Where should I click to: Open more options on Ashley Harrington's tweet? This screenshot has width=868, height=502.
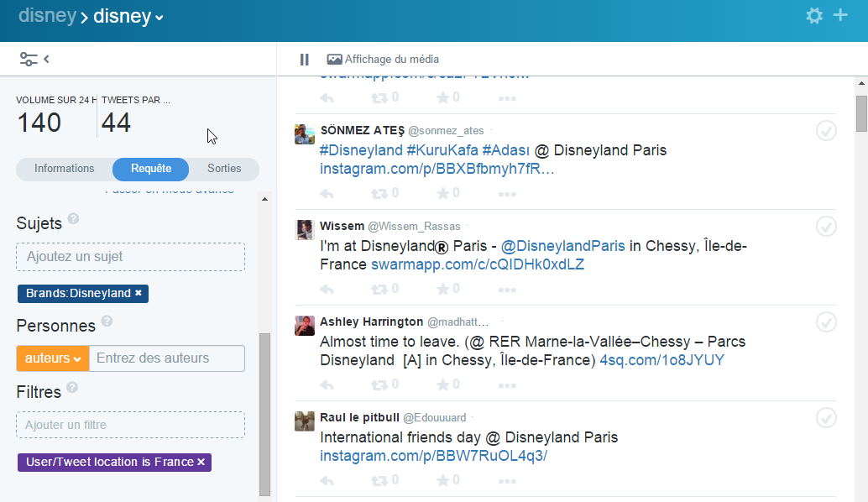[x=507, y=386]
